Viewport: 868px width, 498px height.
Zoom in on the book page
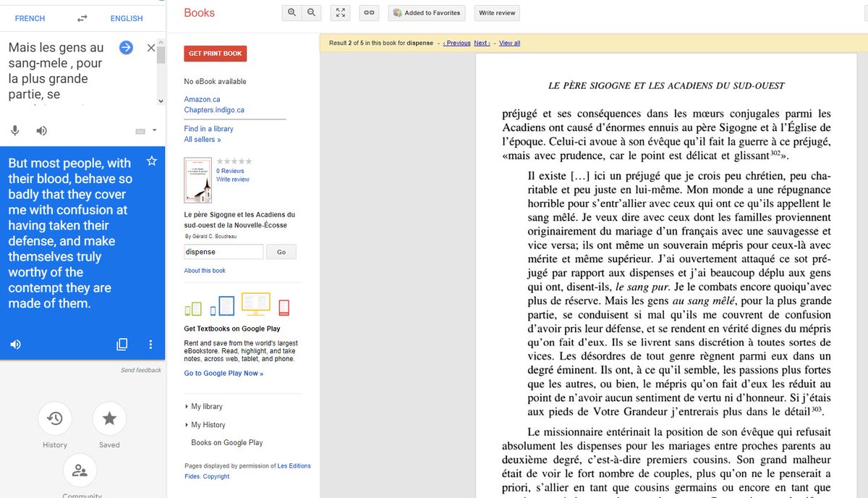(x=292, y=12)
